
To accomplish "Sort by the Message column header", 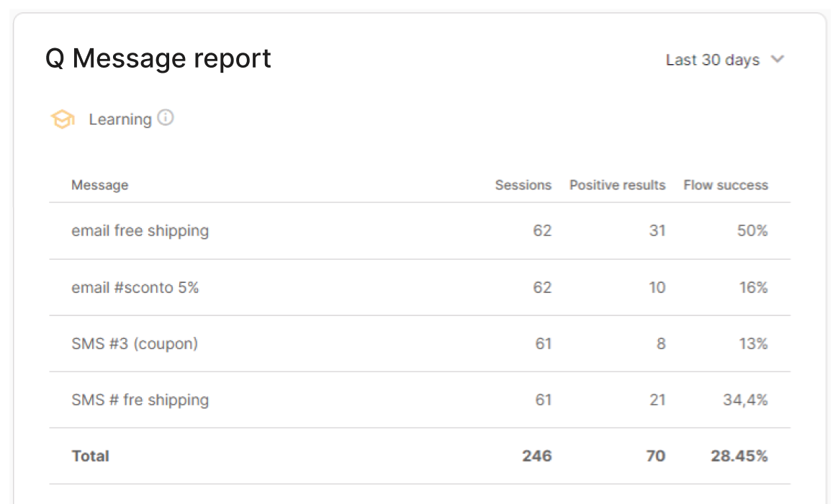I will click(x=100, y=185).
